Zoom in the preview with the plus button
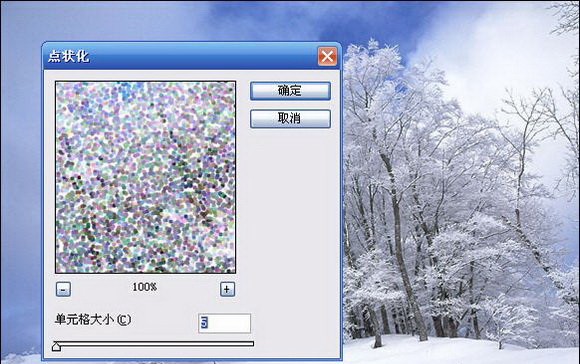 [x=227, y=289]
